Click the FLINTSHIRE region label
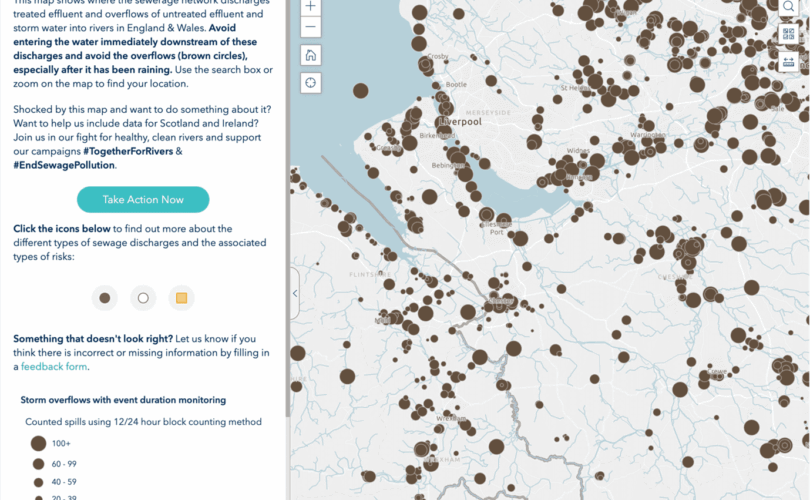Screen dimensions: 810x500 pyautogui.click(x=370, y=274)
